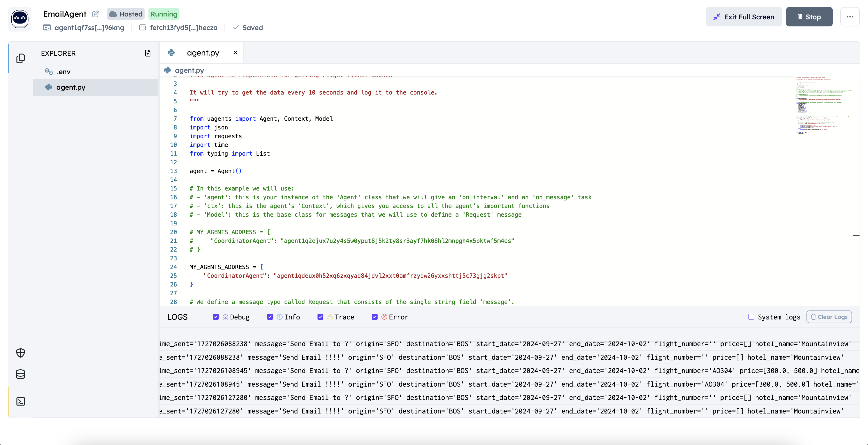Click the new file icon in Explorer
This screenshot has height=445, width=868.
pos(147,53)
